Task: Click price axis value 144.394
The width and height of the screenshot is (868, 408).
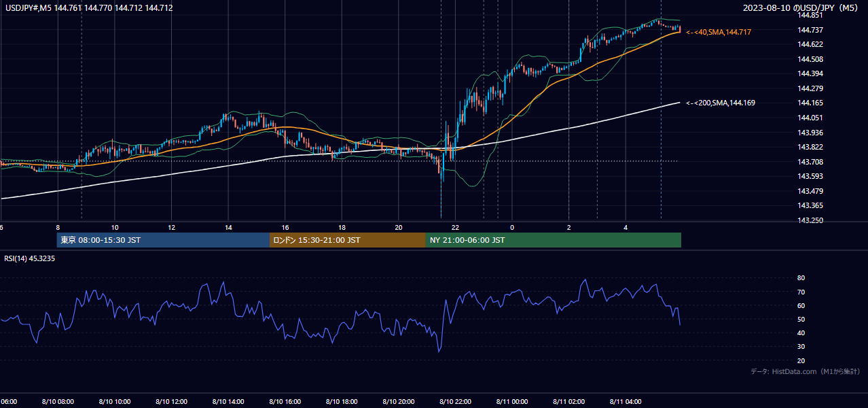Action: tap(810, 73)
